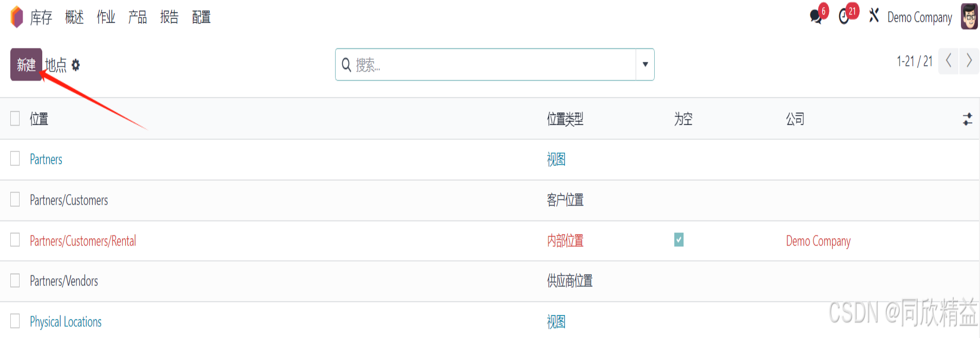Go to the next page arrow

pyautogui.click(x=969, y=61)
